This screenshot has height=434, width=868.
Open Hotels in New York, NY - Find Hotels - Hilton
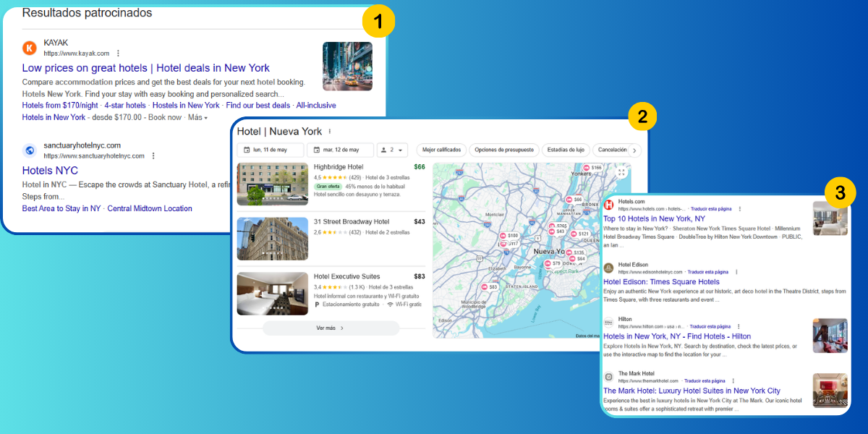click(x=677, y=336)
